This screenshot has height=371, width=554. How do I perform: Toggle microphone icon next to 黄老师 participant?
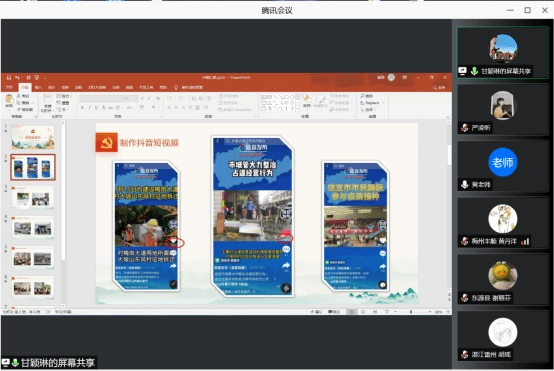(x=465, y=184)
